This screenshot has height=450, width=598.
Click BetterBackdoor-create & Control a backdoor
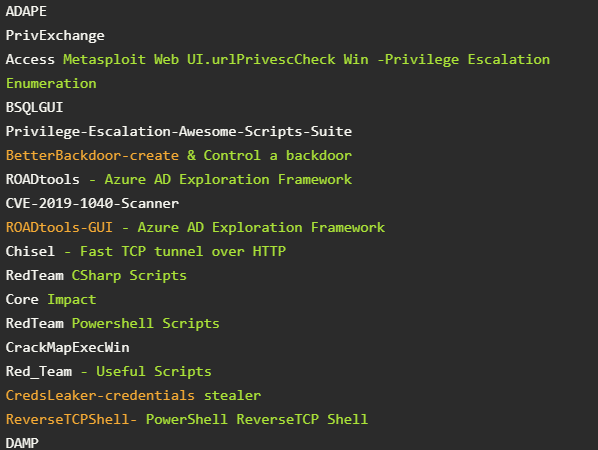click(x=179, y=156)
